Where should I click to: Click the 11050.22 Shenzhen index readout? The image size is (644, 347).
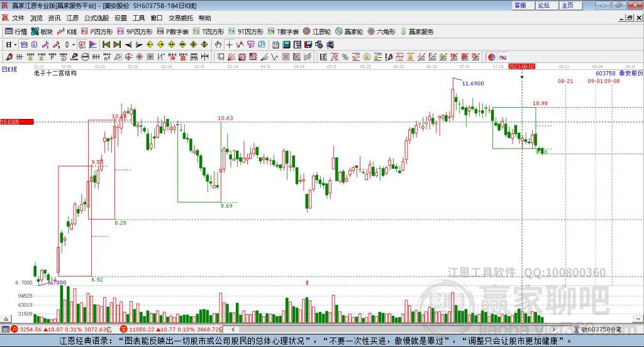(142, 329)
